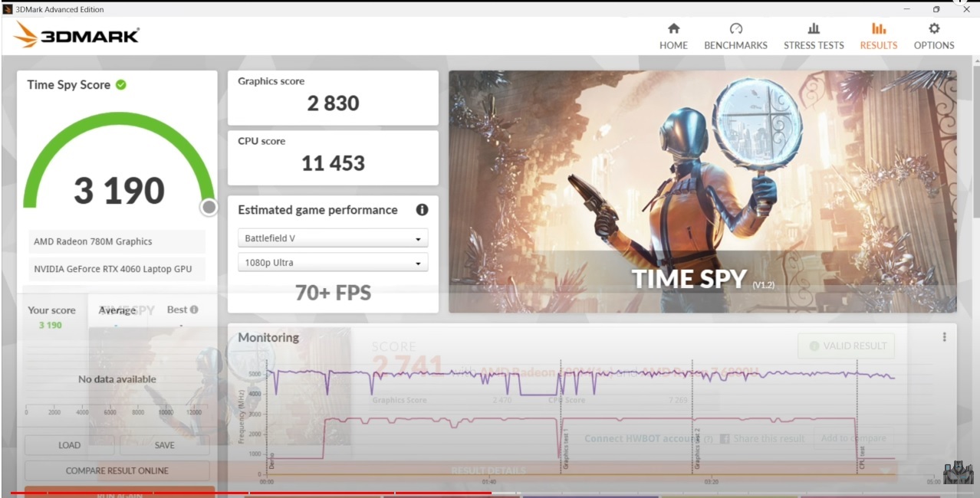The height and width of the screenshot is (498, 980).
Task: Click the Average column label
Action: [117, 310]
